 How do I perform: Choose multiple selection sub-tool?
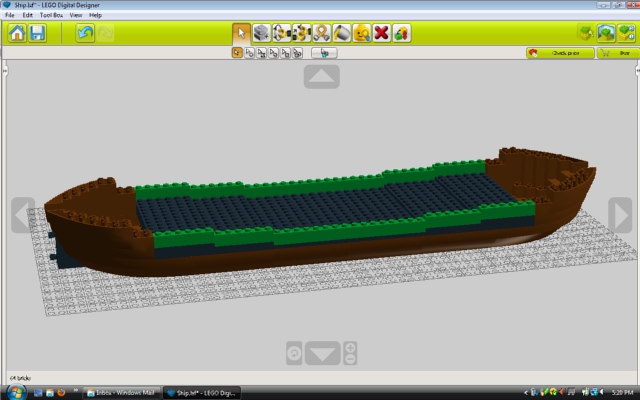click(x=249, y=53)
